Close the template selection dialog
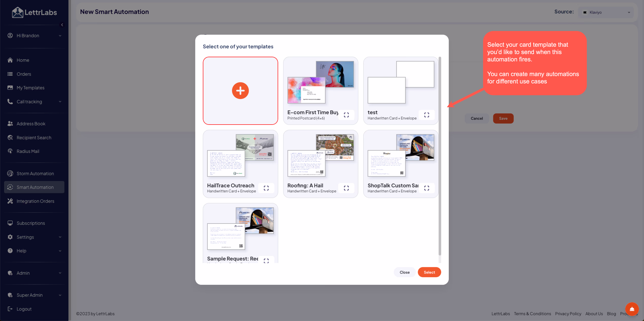644x321 pixels. (x=405, y=272)
